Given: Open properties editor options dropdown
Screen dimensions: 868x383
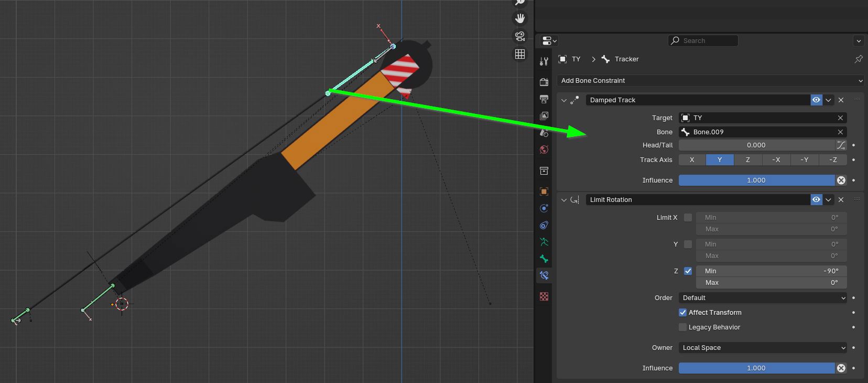Looking at the screenshot, I should coord(859,40).
